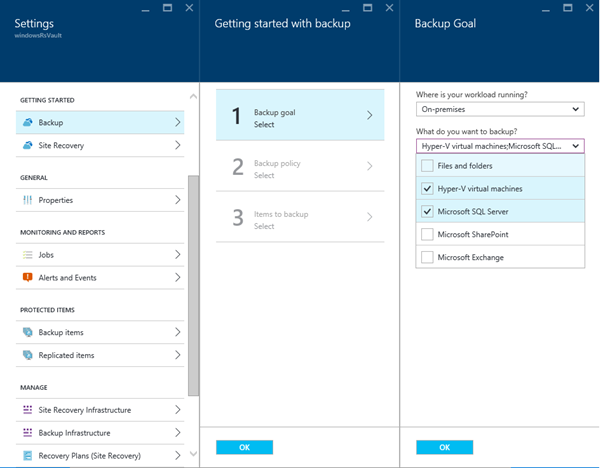
Task: Open step 2 Backup policy
Action: (x=300, y=166)
